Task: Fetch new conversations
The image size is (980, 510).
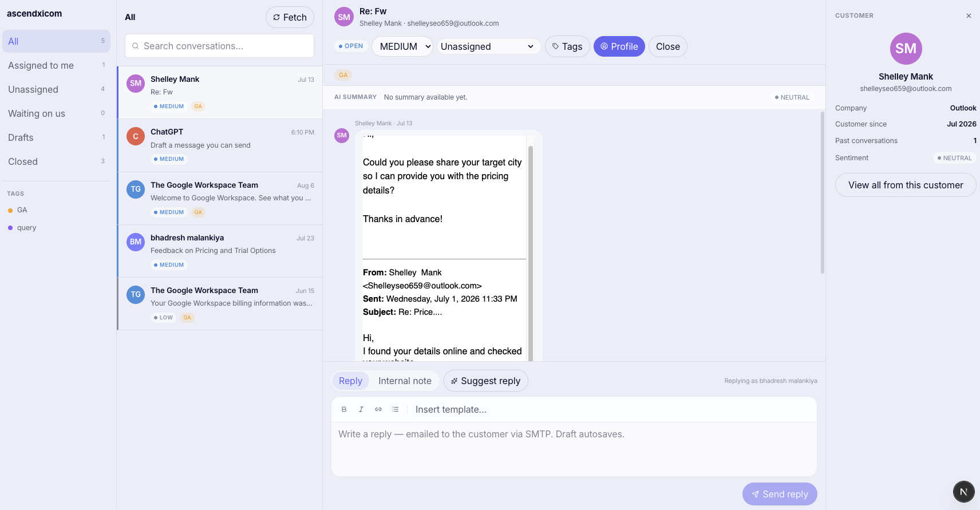Action: pyautogui.click(x=290, y=17)
